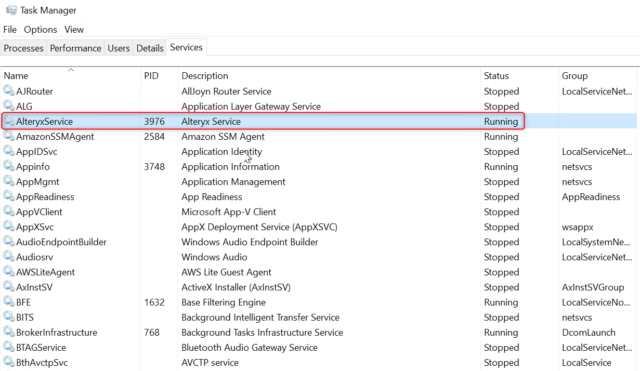This screenshot has width=640, height=371.
Task: Open the View menu
Action: point(74,29)
